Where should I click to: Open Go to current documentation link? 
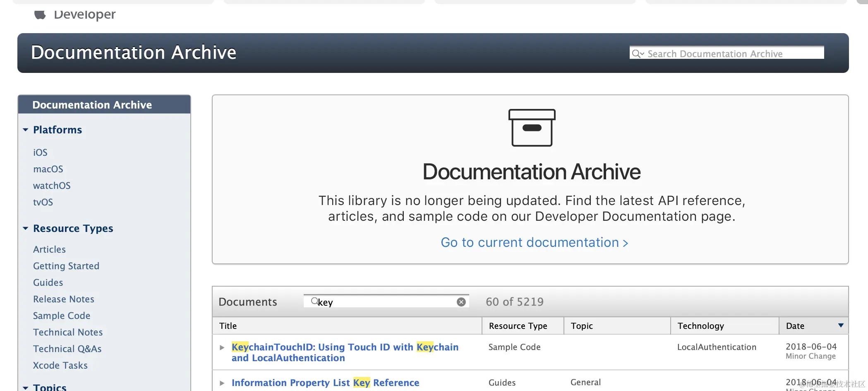pyautogui.click(x=534, y=242)
